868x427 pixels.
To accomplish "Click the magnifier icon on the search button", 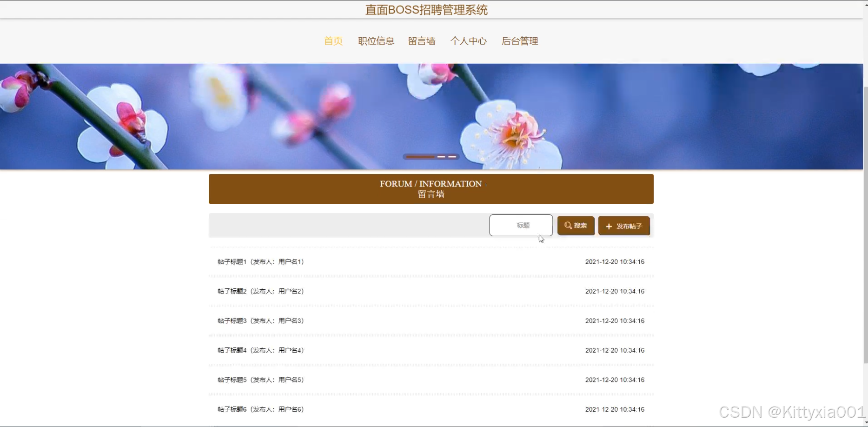I will click(568, 225).
